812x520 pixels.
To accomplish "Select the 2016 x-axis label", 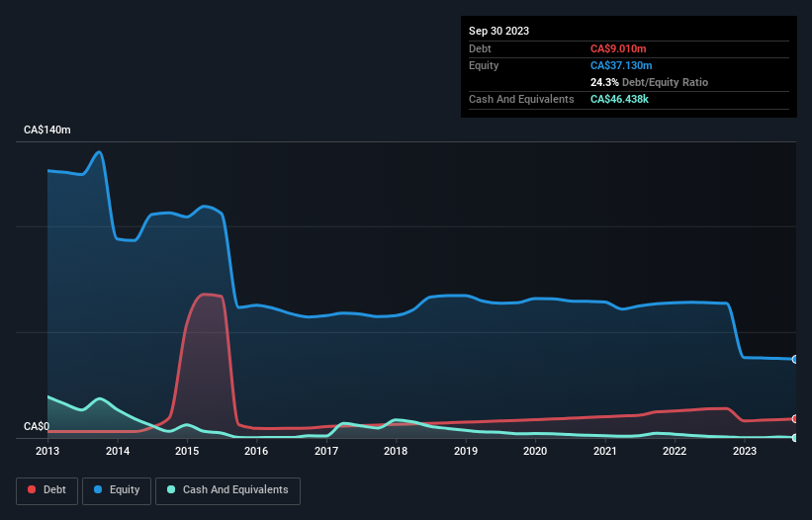I will 256,451.
